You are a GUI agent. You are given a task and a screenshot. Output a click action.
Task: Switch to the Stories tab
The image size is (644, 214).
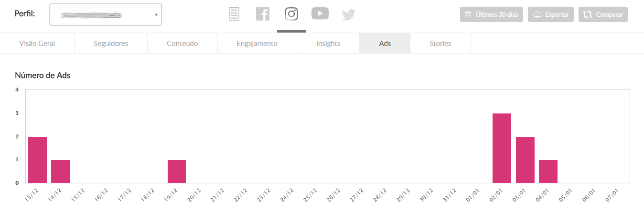(x=440, y=44)
